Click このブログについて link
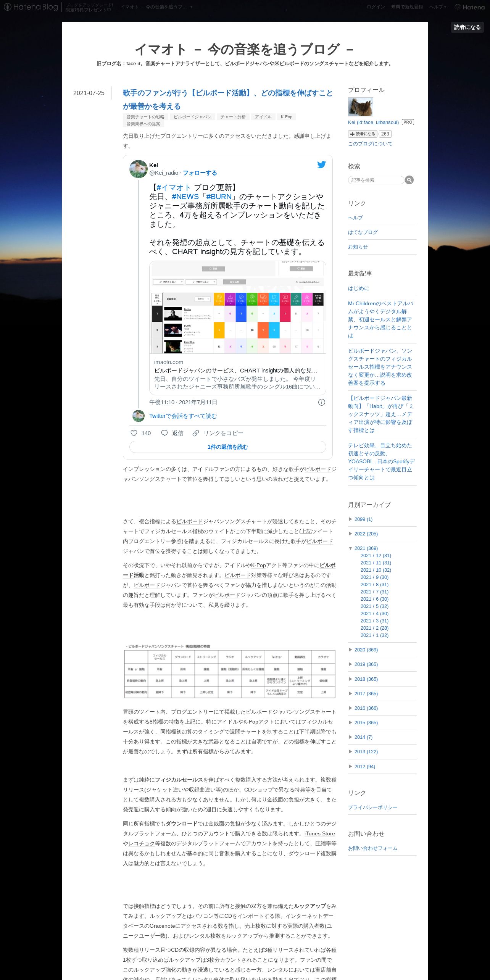The height and width of the screenshot is (980, 490). pos(370,144)
